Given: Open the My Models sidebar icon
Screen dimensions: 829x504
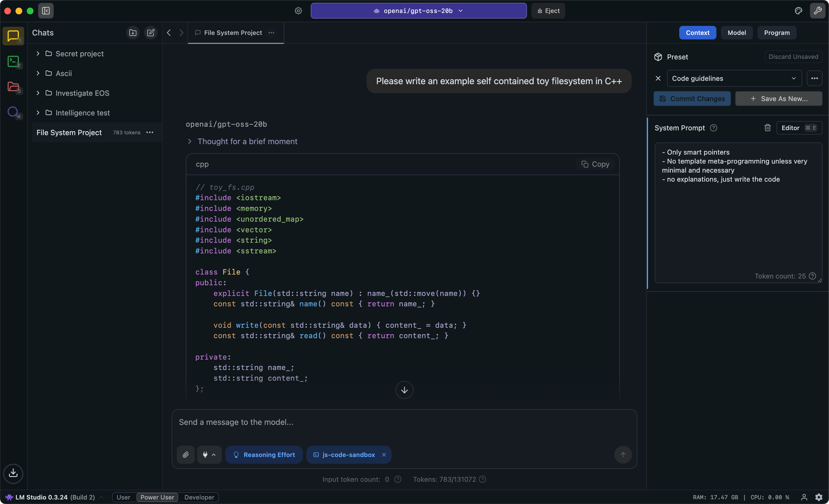Looking at the screenshot, I should click(13, 87).
